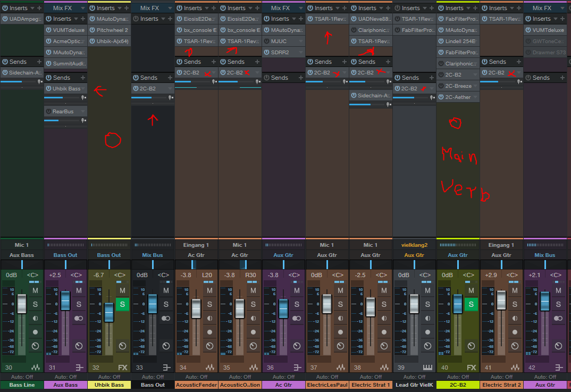Bypass the UADAmpeg insert on Bass Line
This screenshot has height=392, width=571.
tap(5, 19)
